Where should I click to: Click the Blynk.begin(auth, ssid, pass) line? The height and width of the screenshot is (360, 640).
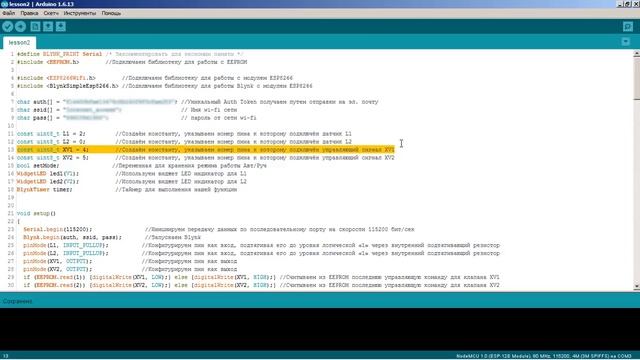[x=112, y=237]
